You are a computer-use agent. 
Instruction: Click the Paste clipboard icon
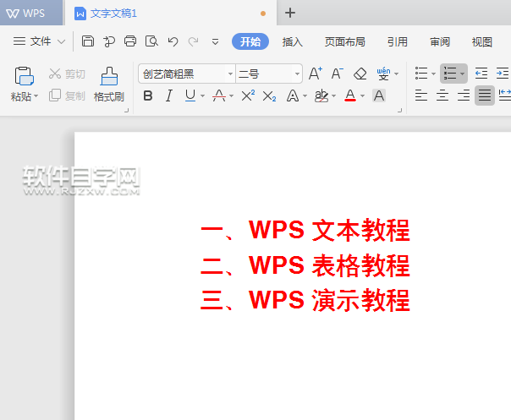pos(25,76)
